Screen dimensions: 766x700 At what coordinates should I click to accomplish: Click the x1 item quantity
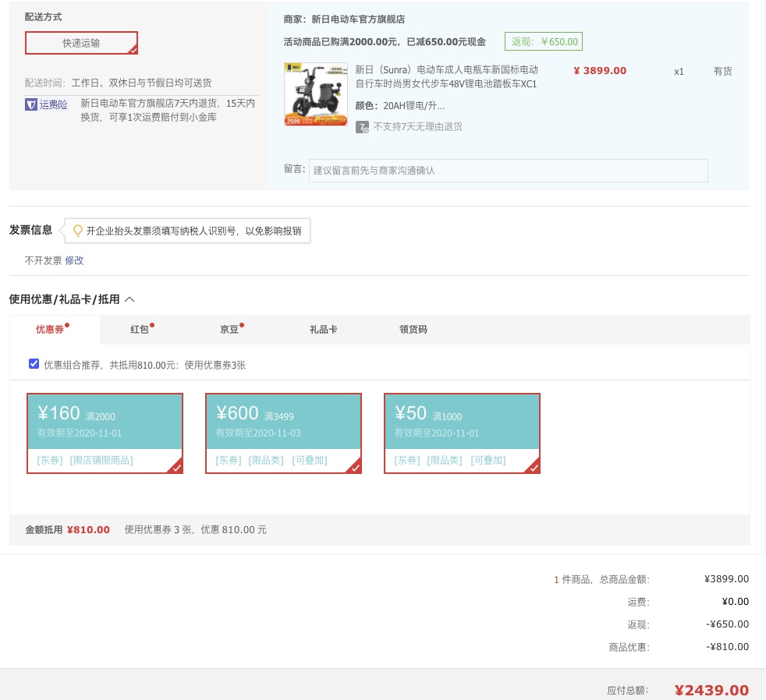tap(679, 72)
